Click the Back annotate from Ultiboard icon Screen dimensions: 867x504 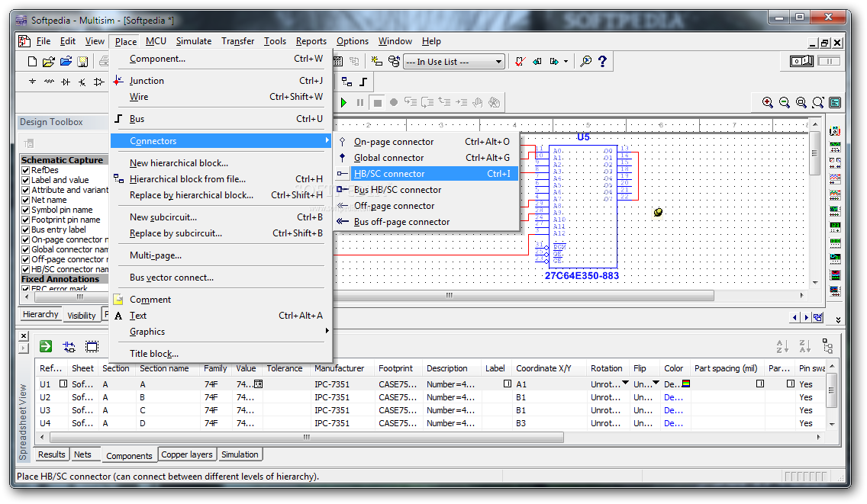coord(537,61)
